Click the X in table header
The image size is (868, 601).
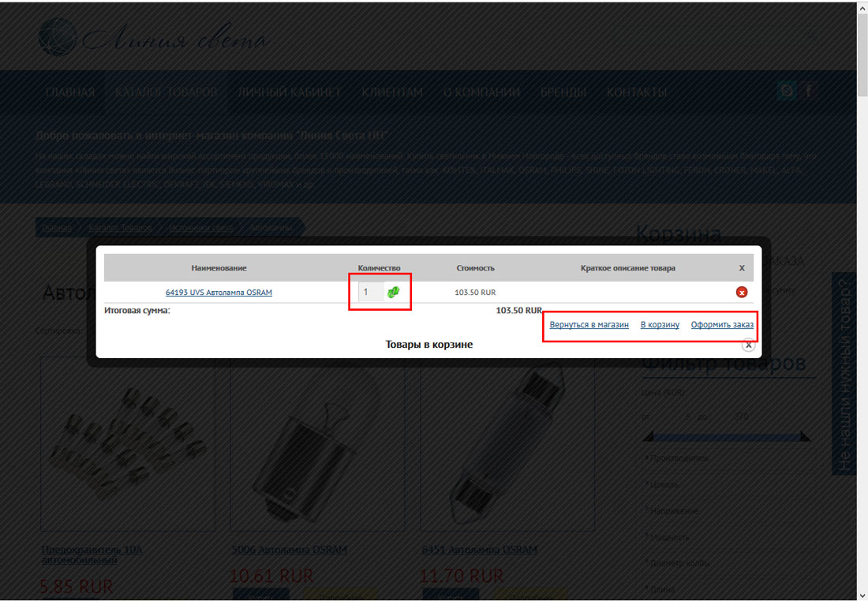click(742, 268)
